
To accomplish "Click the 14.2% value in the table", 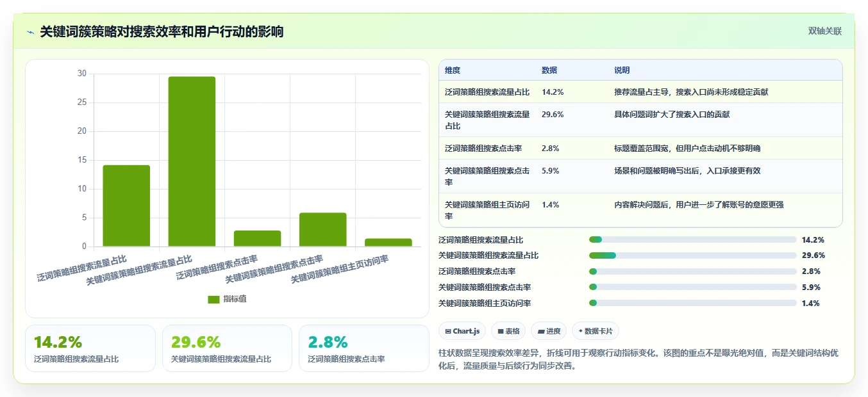I will (x=553, y=92).
